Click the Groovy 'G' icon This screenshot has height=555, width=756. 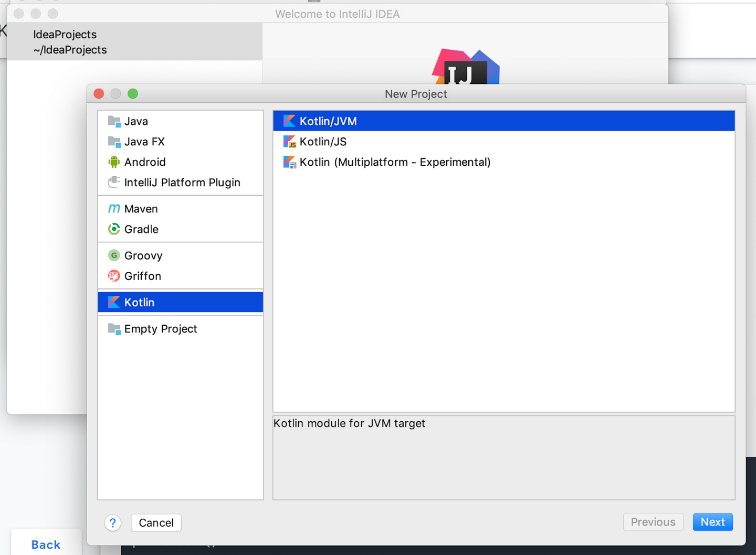(114, 255)
